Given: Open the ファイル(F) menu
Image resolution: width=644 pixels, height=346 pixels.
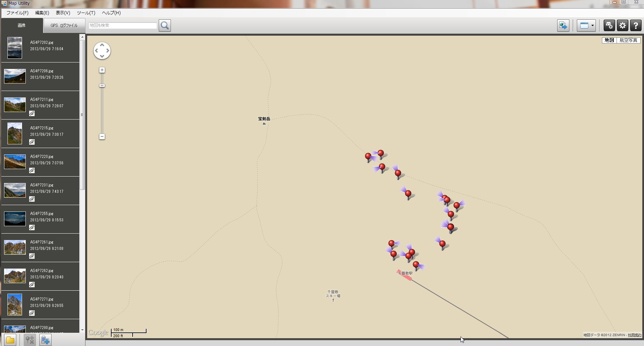Looking at the screenshot, I should click(x=17, y=13).
